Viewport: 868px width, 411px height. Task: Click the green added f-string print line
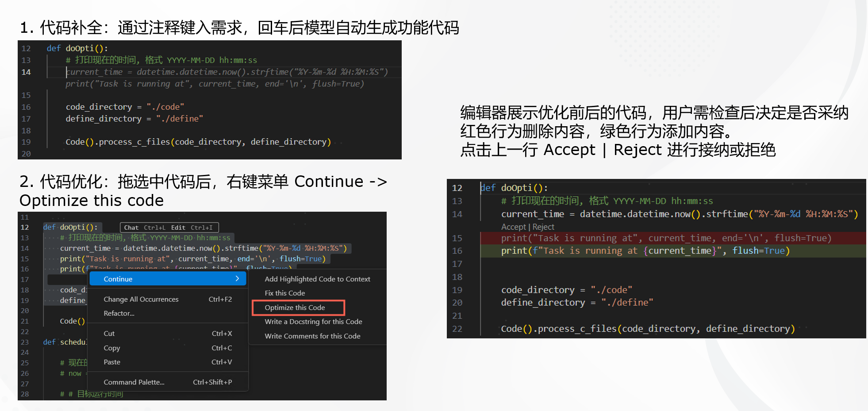coord(645,251)
